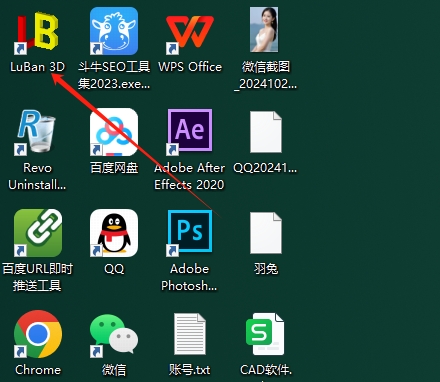Select the QQ20241 blank file icon
The height and width of the screenshot is (382, 440).
pyautogui.click(x=266, y=132)
